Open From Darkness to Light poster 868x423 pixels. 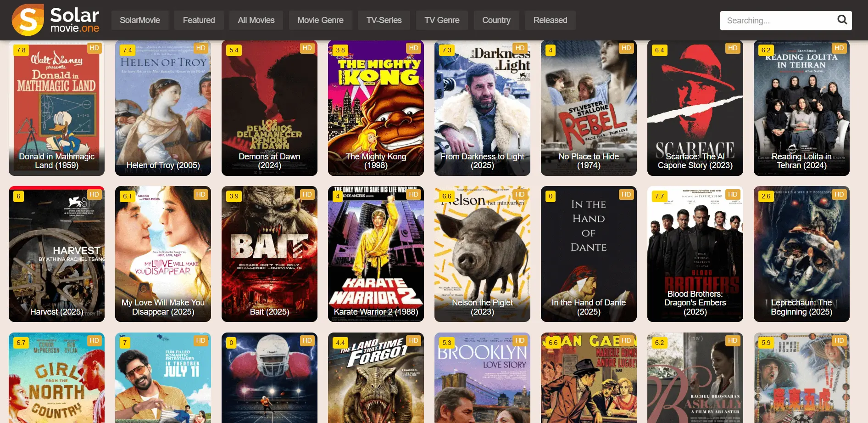pos(482,108)
